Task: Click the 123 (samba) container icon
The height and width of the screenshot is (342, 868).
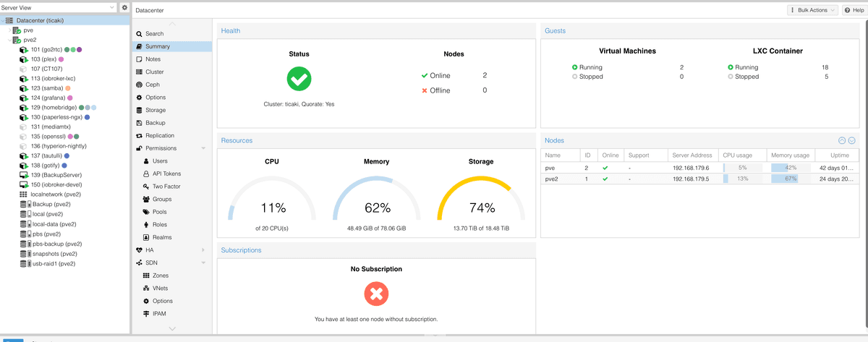Action: (23, 88)
